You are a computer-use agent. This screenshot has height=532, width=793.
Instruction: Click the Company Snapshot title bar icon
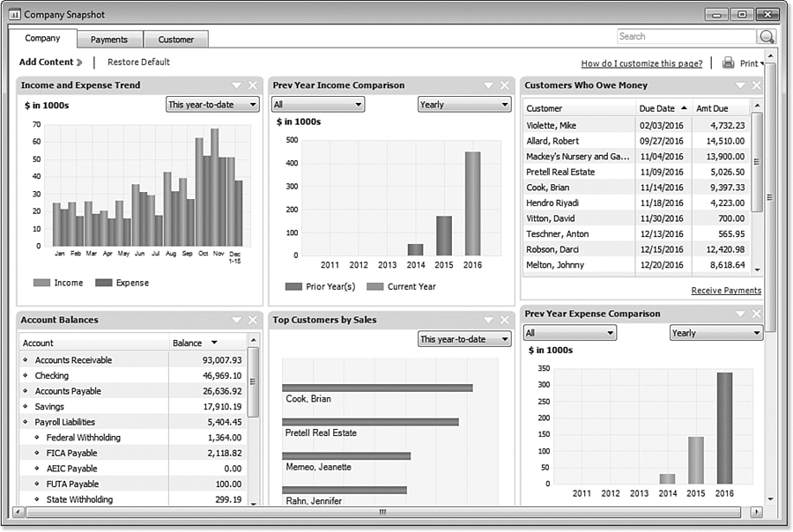pos(15,15)
